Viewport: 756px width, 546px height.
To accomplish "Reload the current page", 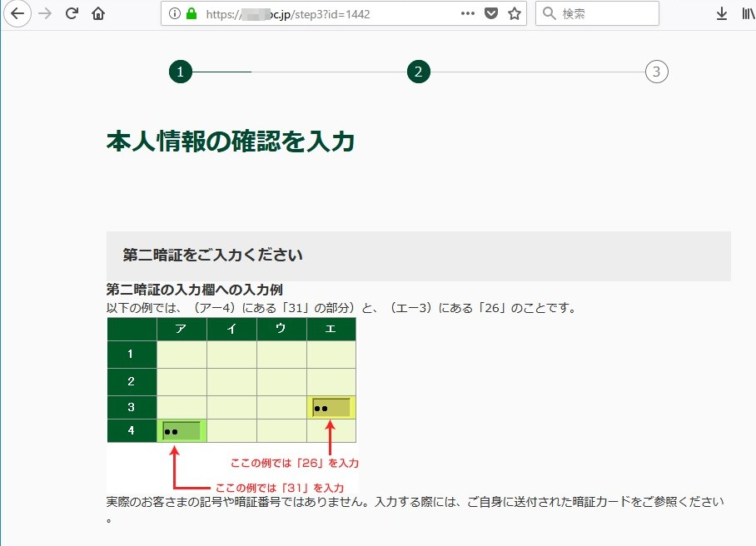I will coord(72,13).
